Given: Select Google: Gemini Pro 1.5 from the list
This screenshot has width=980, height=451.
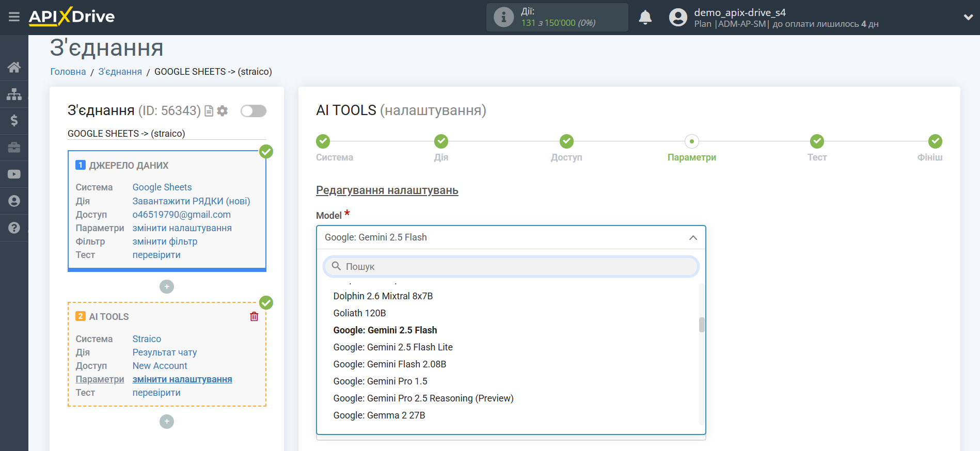Looking at the screenshot, I should 380,381.
